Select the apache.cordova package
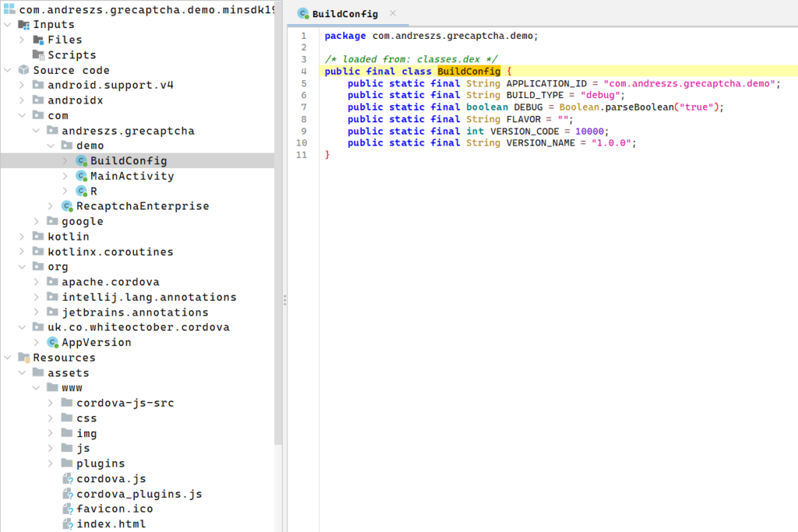Screen dimensions: 798x532 pyautogui.click(x=110, y=282)
